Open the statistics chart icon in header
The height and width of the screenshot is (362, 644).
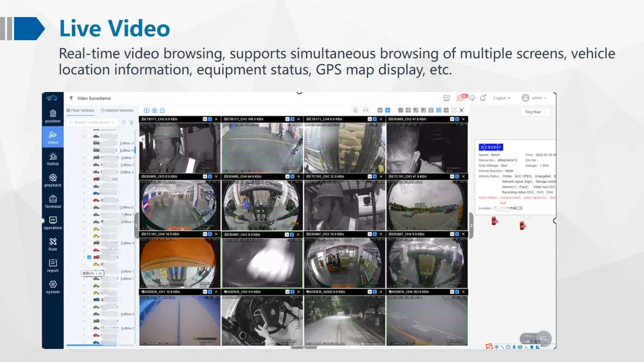click(x=446, y=98)
